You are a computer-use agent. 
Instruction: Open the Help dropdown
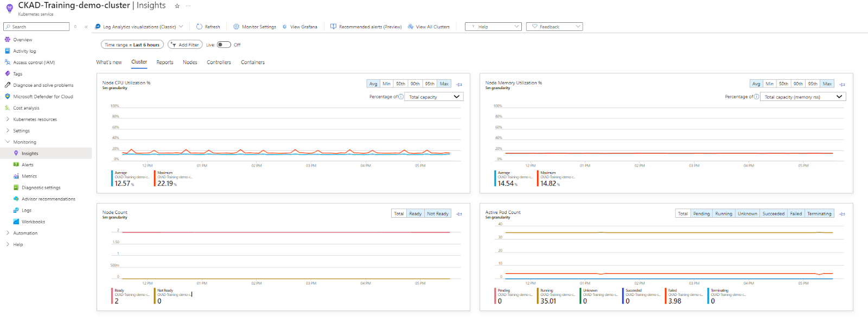(493, 26)
